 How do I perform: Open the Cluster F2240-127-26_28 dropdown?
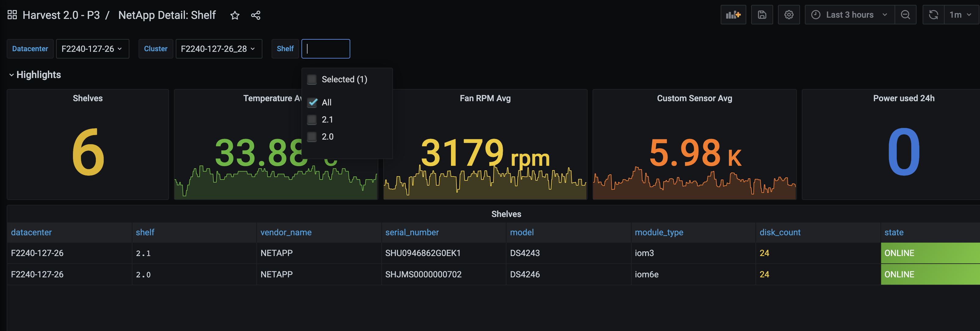point(219,49)
